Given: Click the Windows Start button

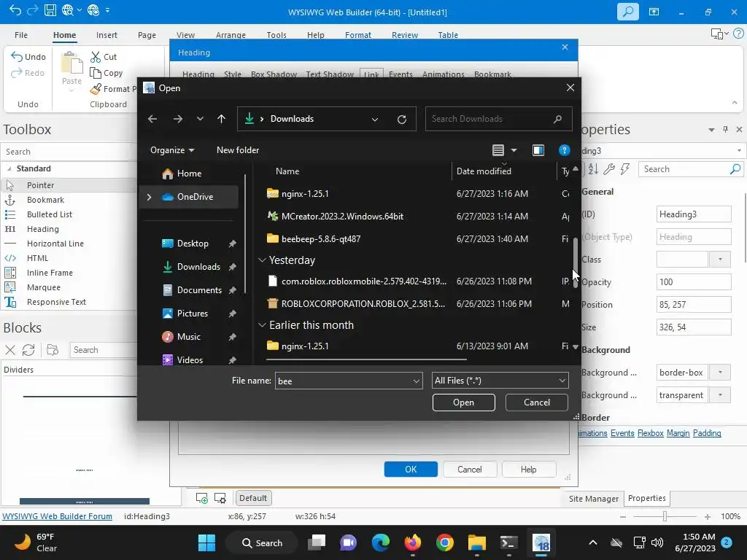Looking at the screenshot, I should [x=206, y=542].
